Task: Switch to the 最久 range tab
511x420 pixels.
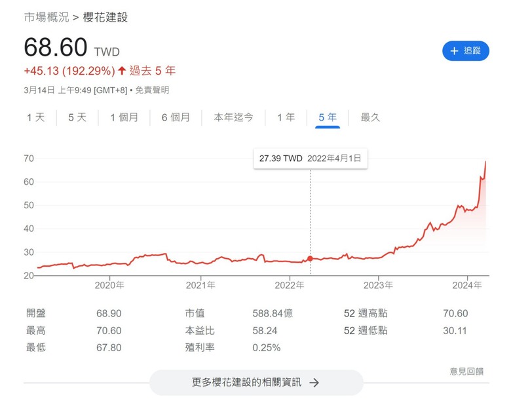Action: point(370,117)
